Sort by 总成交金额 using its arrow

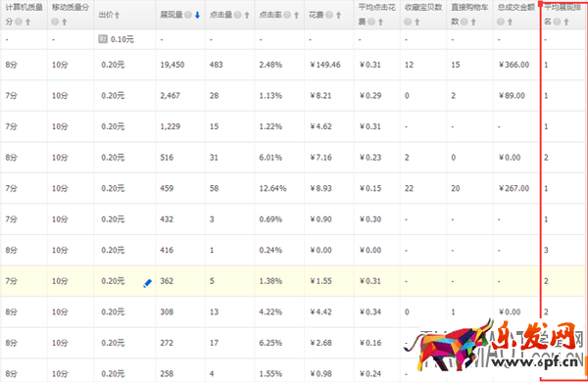(x=510, y=23)
